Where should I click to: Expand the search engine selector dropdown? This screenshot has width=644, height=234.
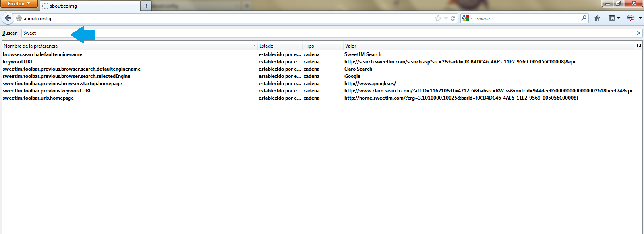(467, 18)
